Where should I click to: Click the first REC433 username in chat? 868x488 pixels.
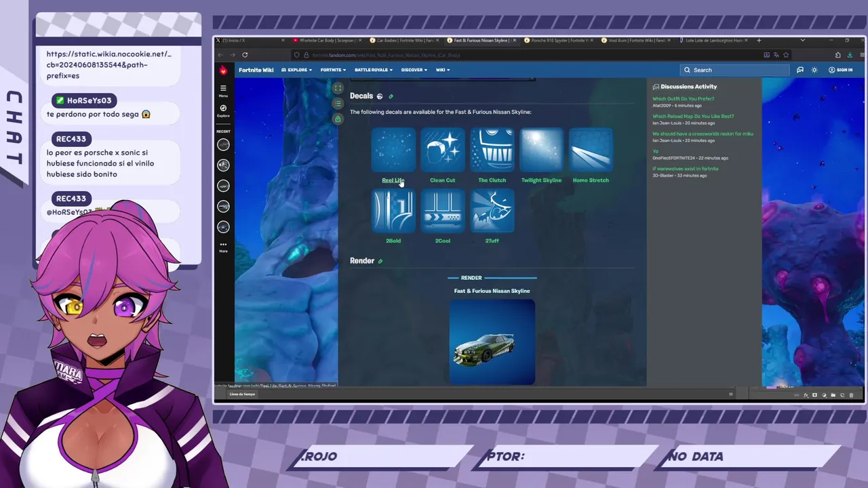pyautogui.click(x=71, y=139)
